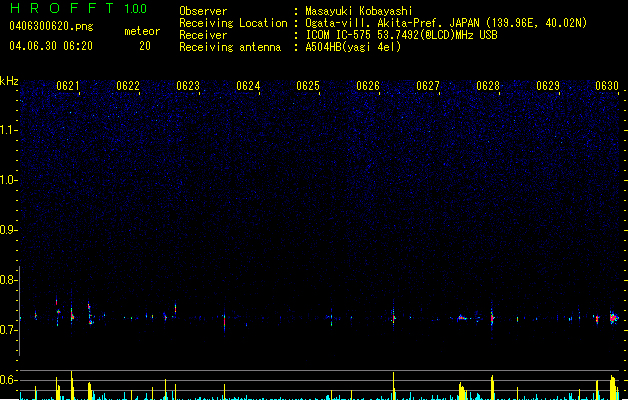Click the 0630 time marker

coord(607,86)
